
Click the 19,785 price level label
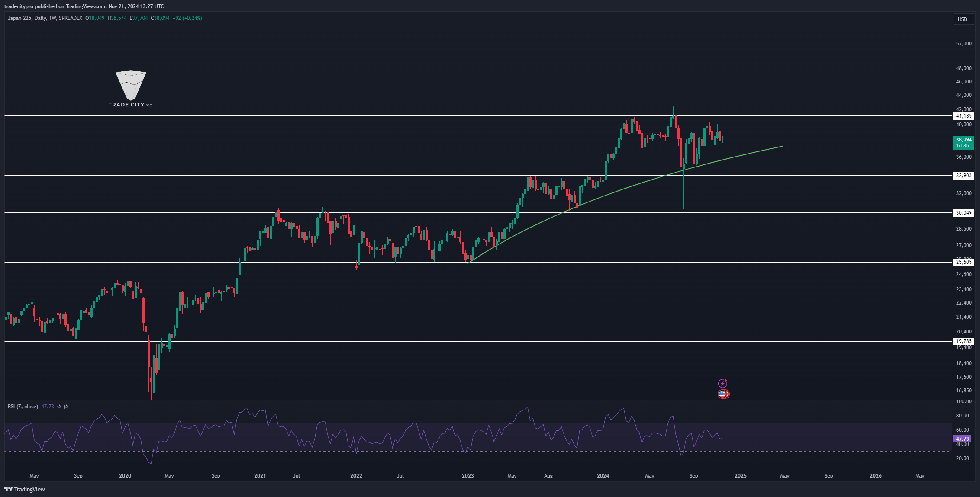964,341
